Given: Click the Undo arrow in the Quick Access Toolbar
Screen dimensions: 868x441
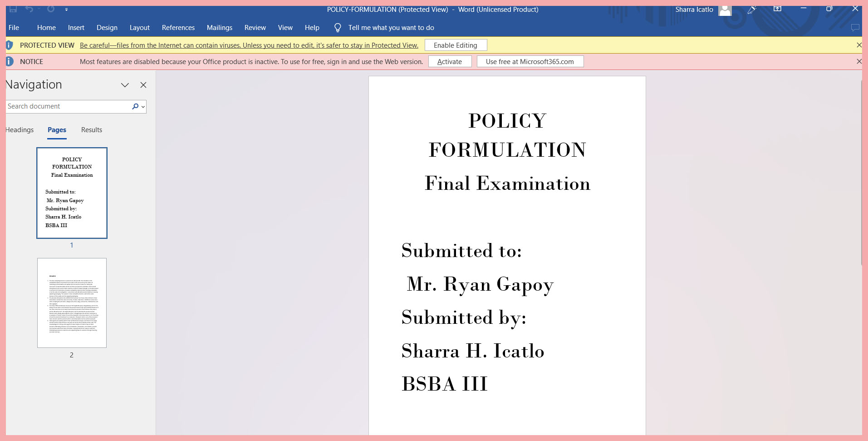Looking at the screenshot, I should (x=29, y=9).
